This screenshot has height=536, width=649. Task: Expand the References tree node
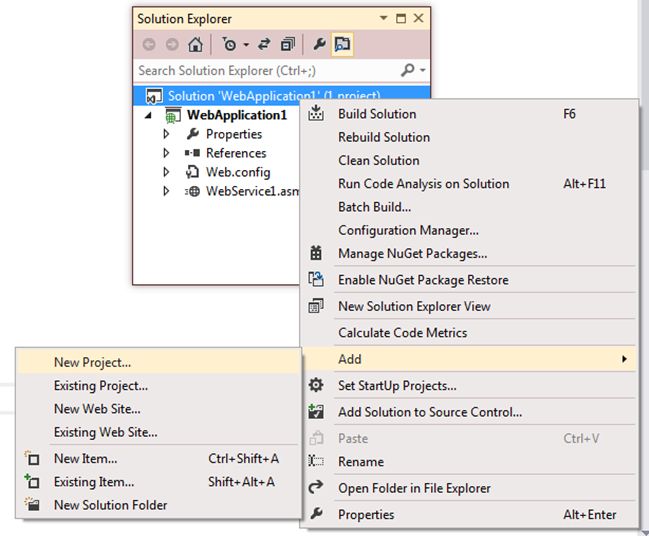point(166,153)
